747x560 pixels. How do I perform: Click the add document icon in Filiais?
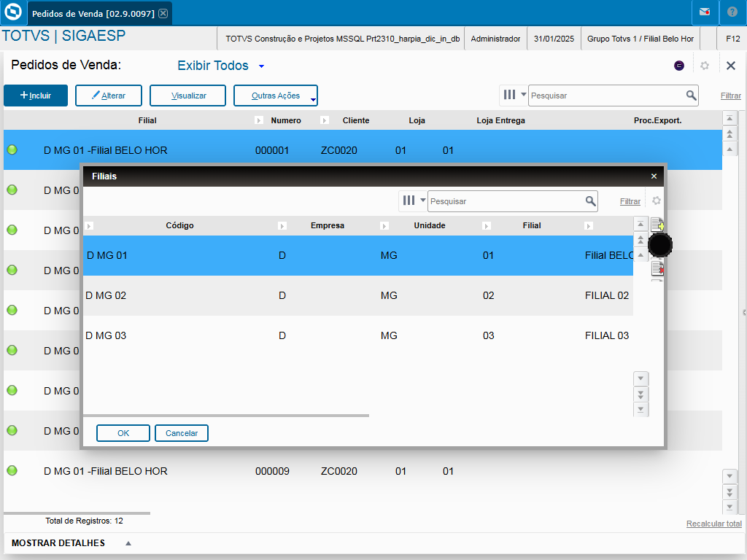657,225
